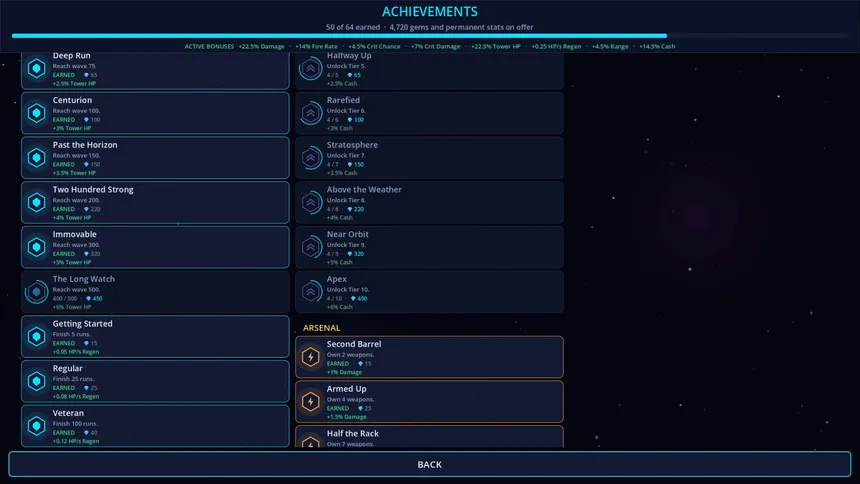Viewport: 860px width, 484px height.
Task: Click 'Finish 25 runs.' description text
Action: (x=73, y=379)
